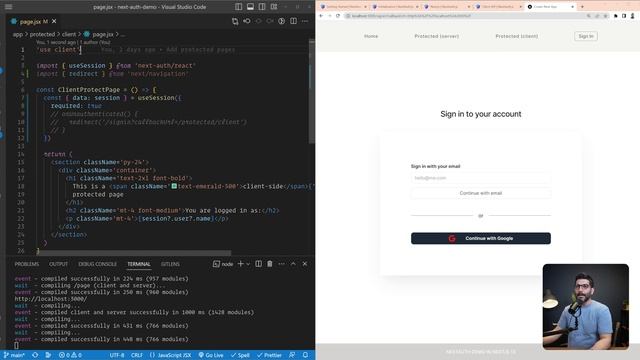Click Open Changes compare icon in editor toolbar
Screen dimensions: 640x360
pos(235,21)
